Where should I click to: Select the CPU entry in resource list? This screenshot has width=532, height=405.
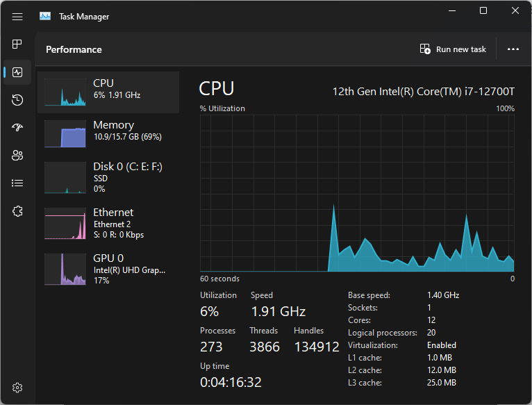[108, 92]
